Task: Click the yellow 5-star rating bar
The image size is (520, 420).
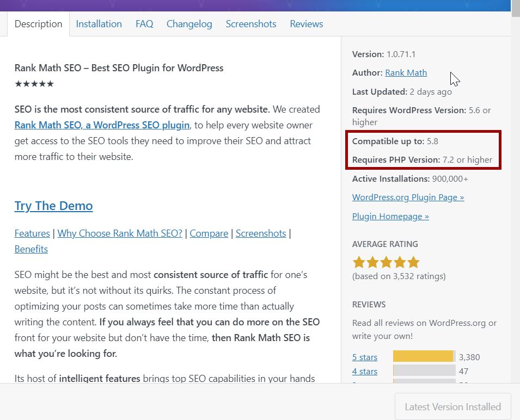Action: pos(424,356)
